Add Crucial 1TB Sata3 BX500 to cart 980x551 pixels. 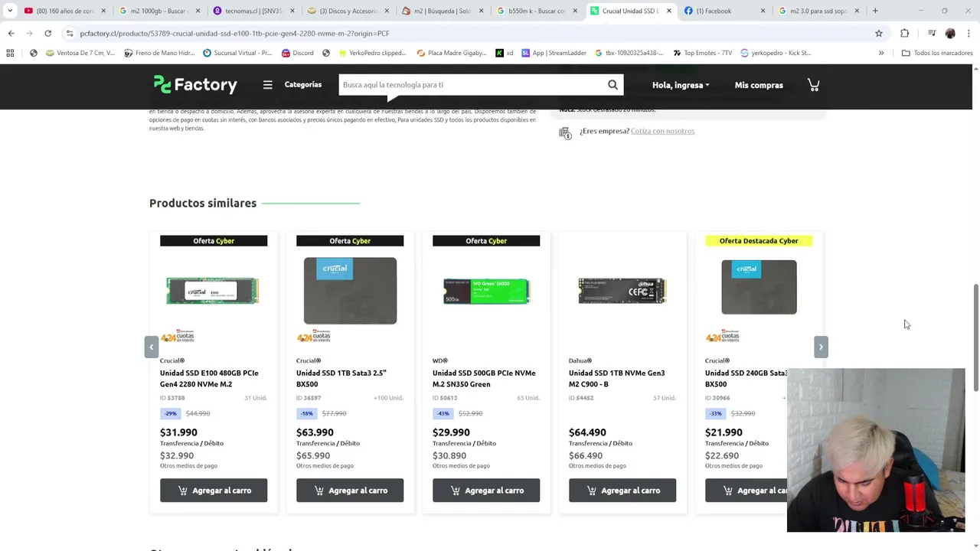350,491
